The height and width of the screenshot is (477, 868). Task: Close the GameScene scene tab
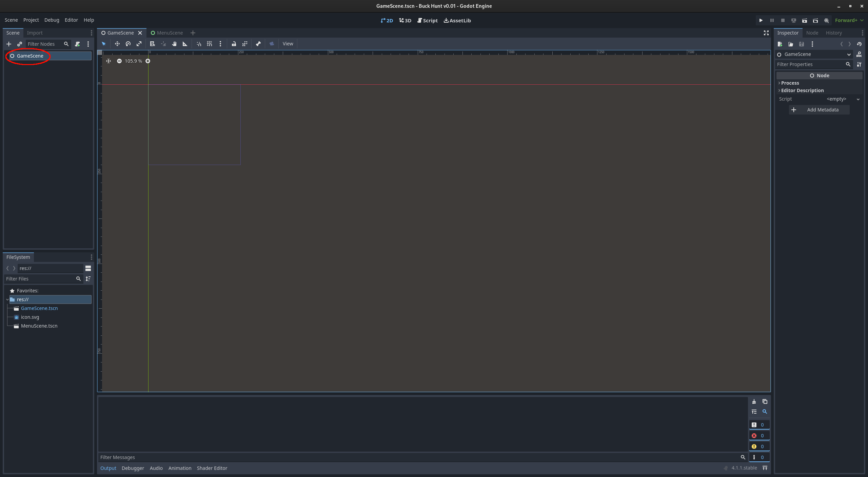tap(140, 33)
